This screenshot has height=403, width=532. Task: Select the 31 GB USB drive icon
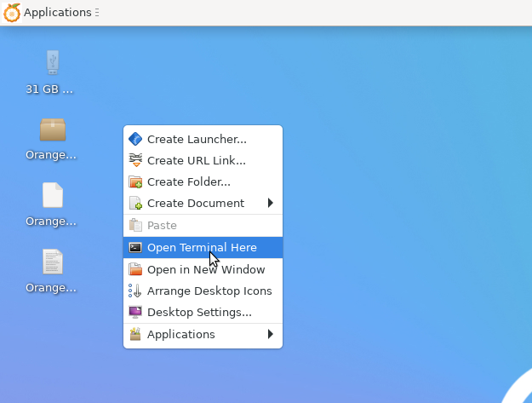click(53, 62)
